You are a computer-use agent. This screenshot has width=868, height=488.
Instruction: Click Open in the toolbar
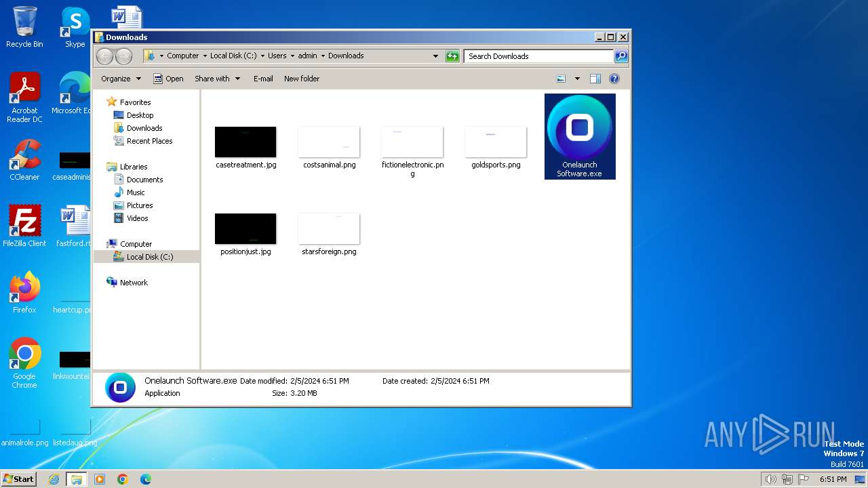click(x=168, y=79)
